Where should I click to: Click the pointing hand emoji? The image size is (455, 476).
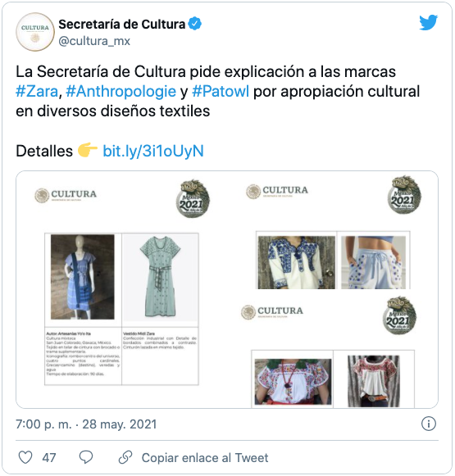(x=88, y=150)
